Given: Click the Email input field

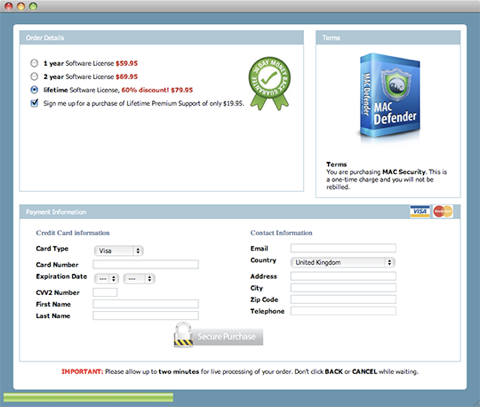Looking at the screenshot, I should coord(343,248).
